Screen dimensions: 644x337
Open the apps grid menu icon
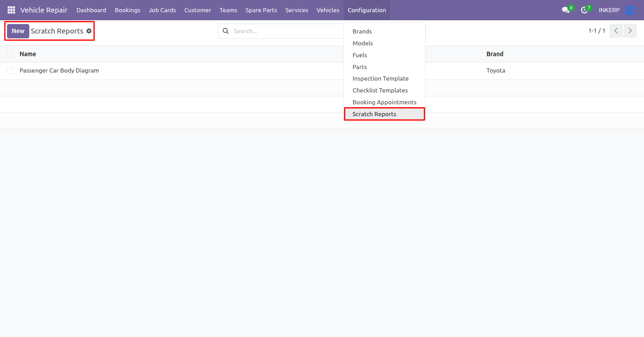pyautogui.click(x=11, y=10)
